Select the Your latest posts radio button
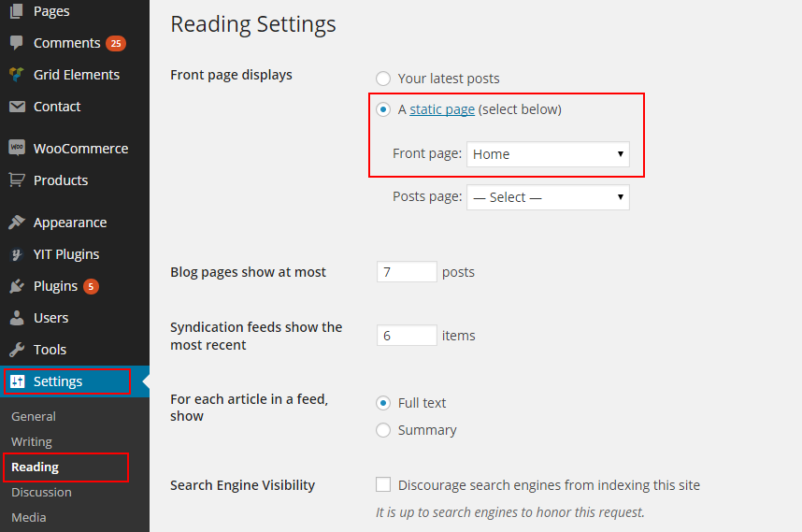This screenshot has height=532, width=802. pos(383,79)
